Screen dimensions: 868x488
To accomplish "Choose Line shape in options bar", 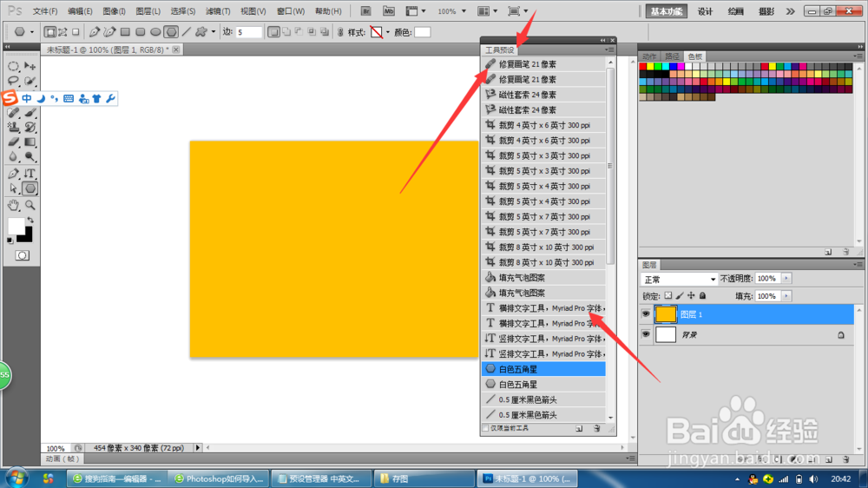I will tap(187, 32).
